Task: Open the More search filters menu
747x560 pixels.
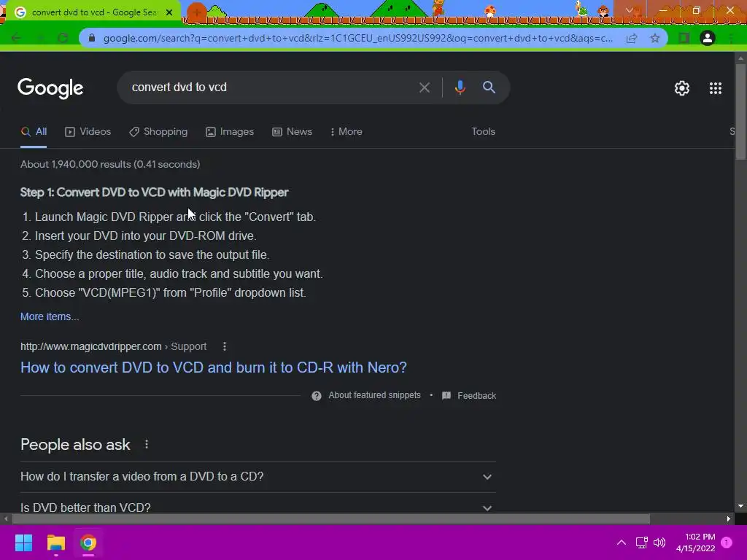Action: (x=346, y=132)
